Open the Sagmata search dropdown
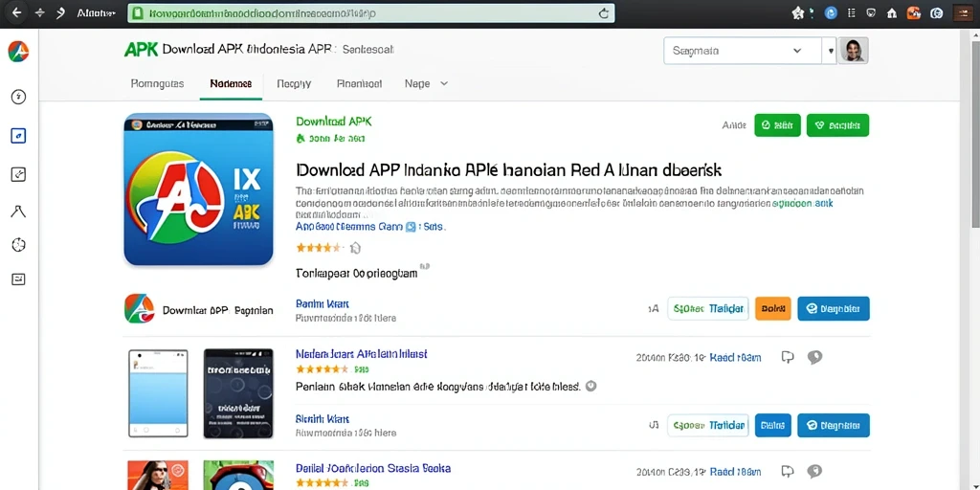This screenshot has width=980, height=490. click(x=742, y=51)
